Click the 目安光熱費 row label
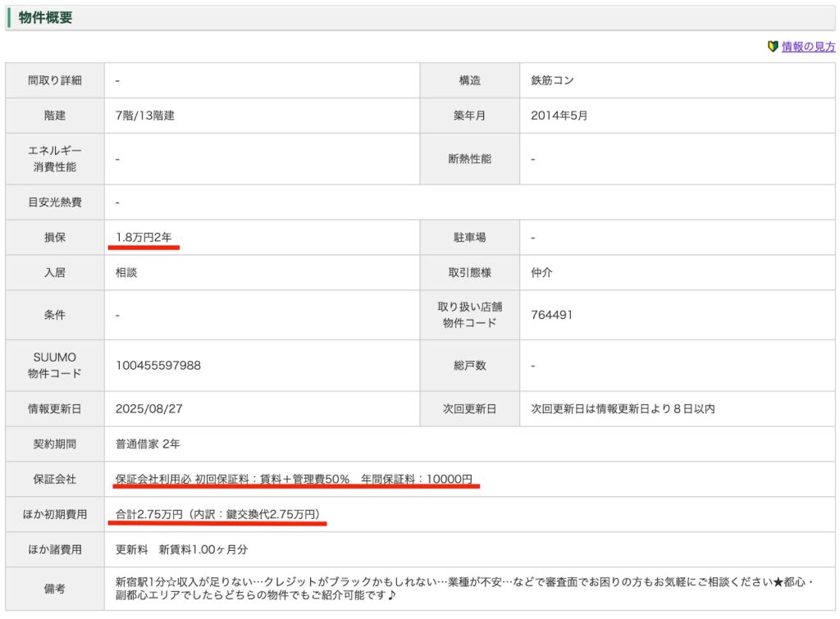Image resolution: width=840 pixels, height=619 pixels. (55, 202)
